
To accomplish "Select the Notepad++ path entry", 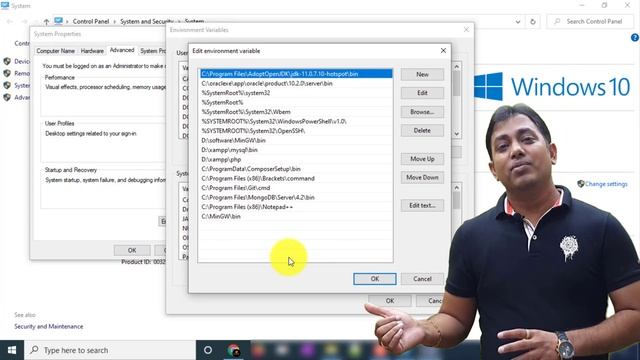I will click(296, 207).
